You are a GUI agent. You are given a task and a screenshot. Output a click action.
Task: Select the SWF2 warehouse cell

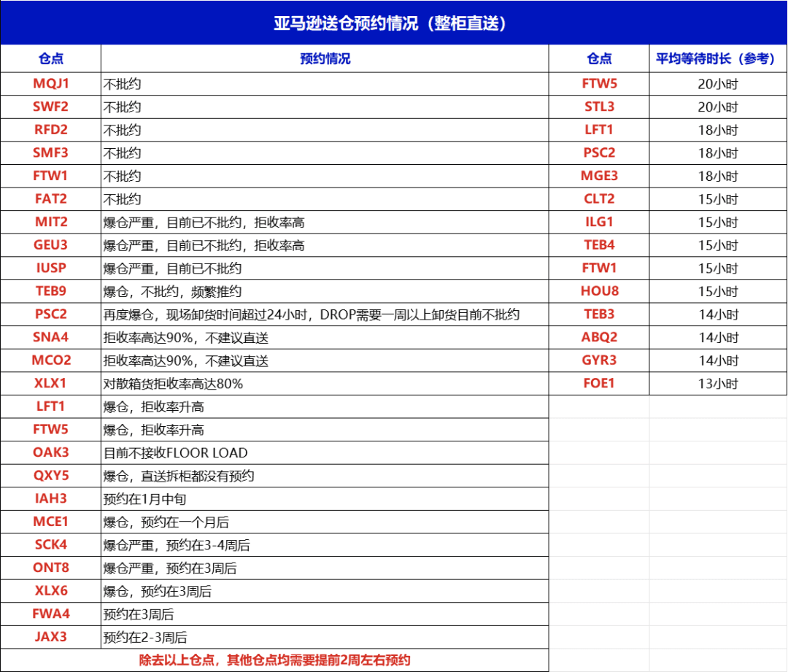click(50, 107)
